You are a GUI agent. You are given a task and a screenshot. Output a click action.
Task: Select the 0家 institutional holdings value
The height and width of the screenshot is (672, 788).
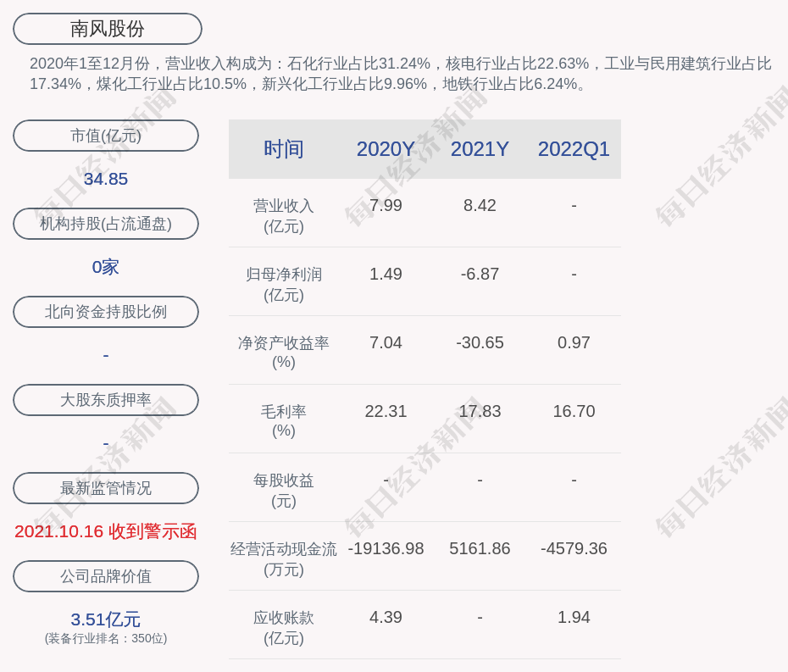pyautogui.click(x=106, y=267)
